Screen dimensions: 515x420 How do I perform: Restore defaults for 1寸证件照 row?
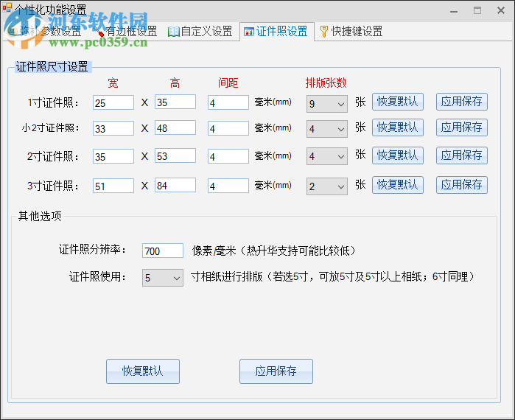click(x=398, y=102)
